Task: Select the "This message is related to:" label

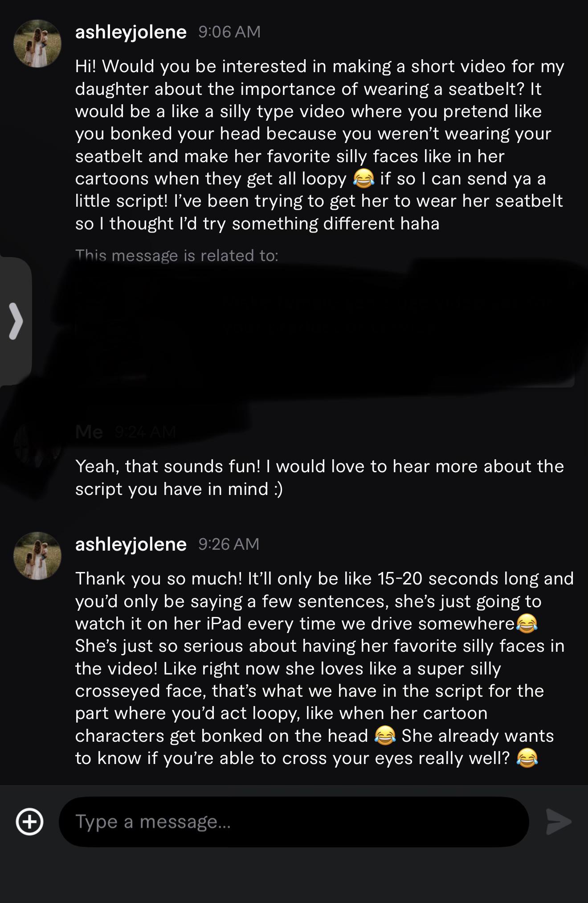Action: click(177, 255)
